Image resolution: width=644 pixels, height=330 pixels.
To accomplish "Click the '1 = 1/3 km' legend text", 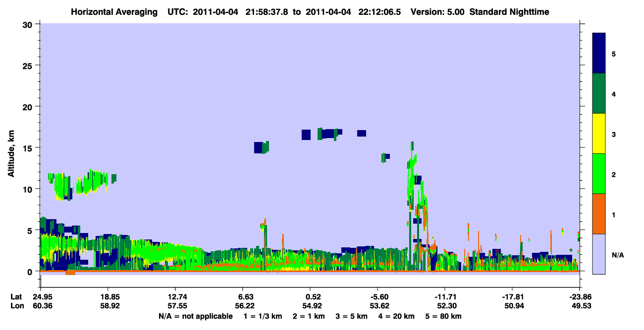I will pyautogui.click(x=264, y=316).
